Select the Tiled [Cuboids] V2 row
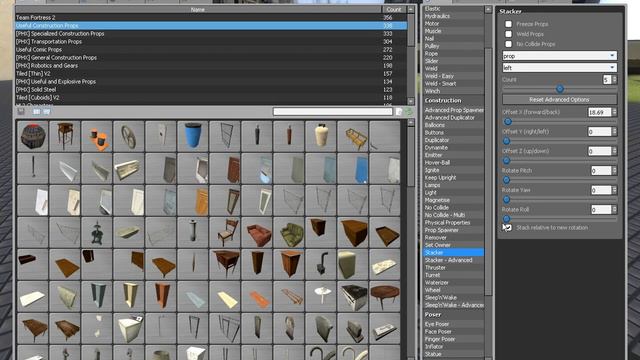The height and width of the screenshot is (360, 640). 211,98
